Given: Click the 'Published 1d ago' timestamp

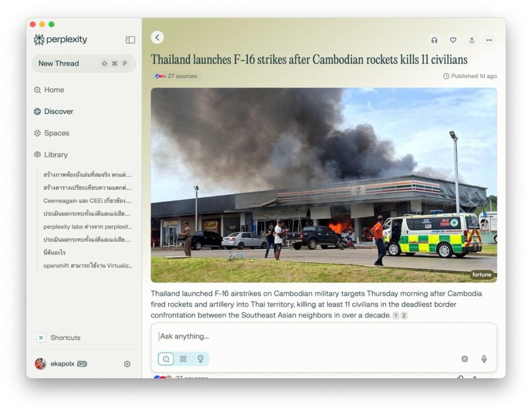Looking at the screenshot, I should (470, 76).
